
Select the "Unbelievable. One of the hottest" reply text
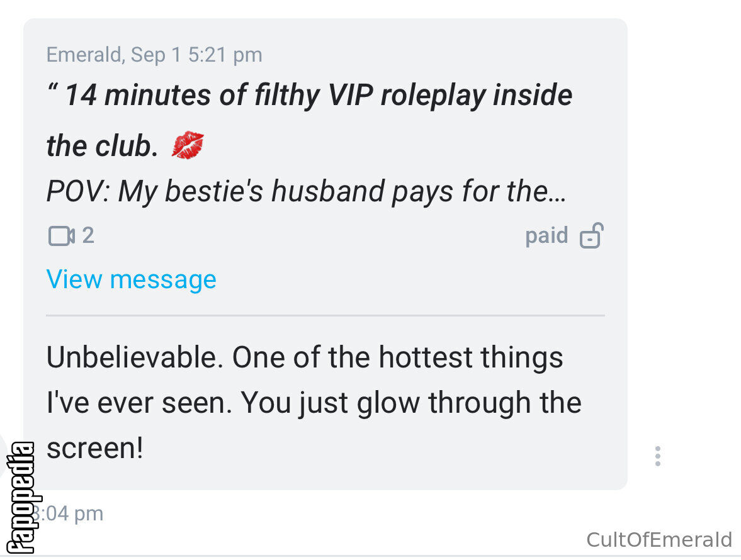click(259, 357)
